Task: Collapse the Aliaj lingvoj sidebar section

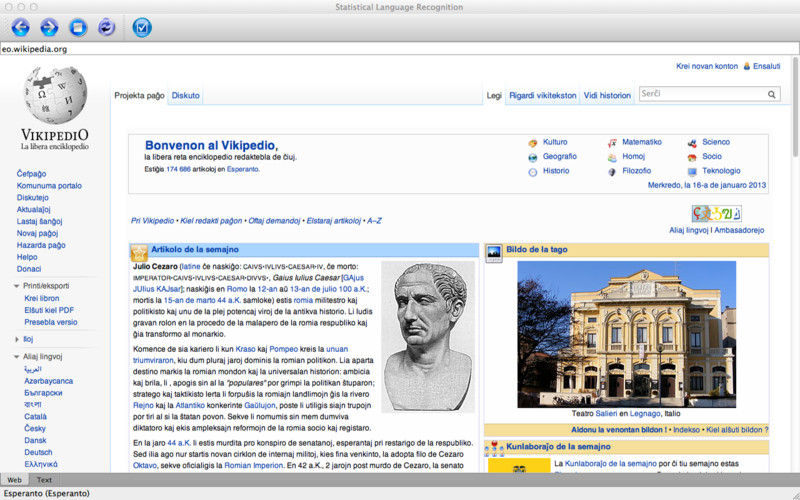Action: click(16, 357)
